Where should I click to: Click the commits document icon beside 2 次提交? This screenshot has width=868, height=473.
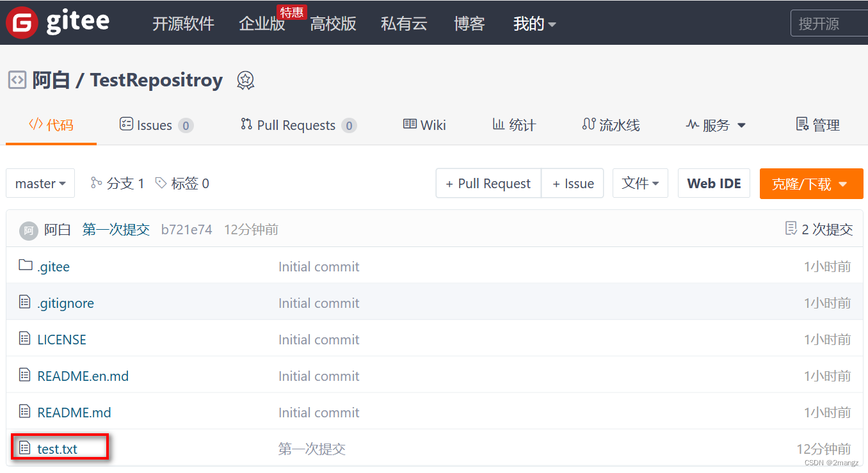coord(791,228)
